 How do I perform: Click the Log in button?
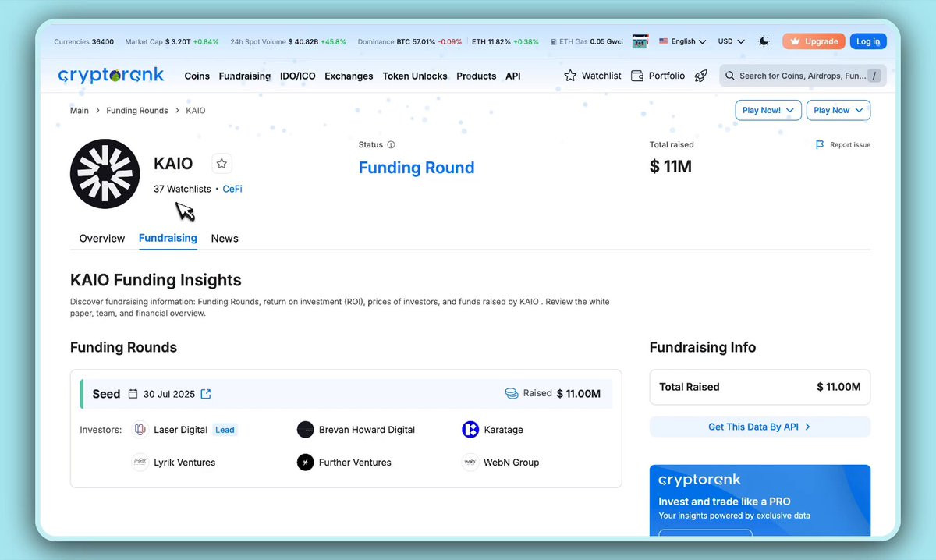868,41
